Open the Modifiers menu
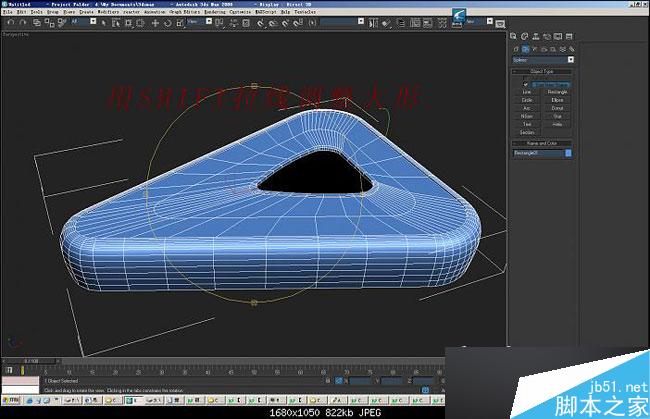 click(x=106, y=12)
